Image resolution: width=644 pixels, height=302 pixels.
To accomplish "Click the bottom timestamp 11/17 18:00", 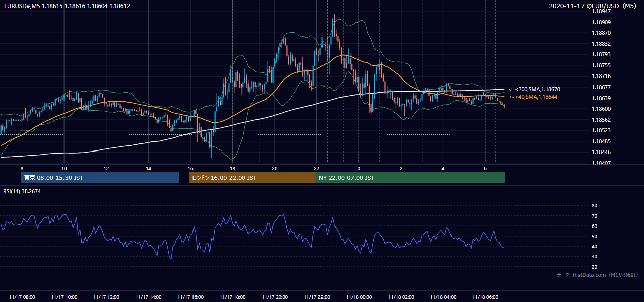I will tap(233, 297).
